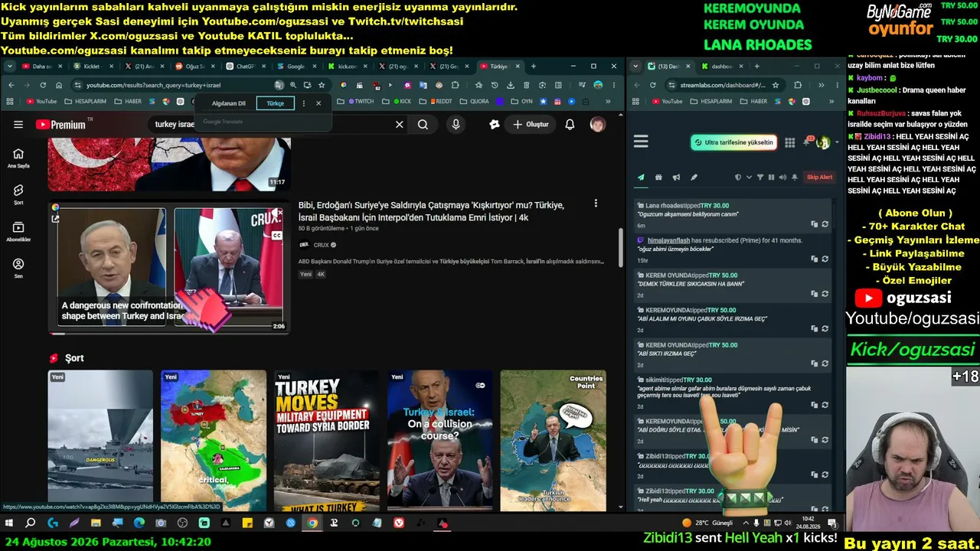Select the Streamlabs paper-plane recent events tab
The height and width of the screenshot is (551, 980).
[x=641, y=178]
